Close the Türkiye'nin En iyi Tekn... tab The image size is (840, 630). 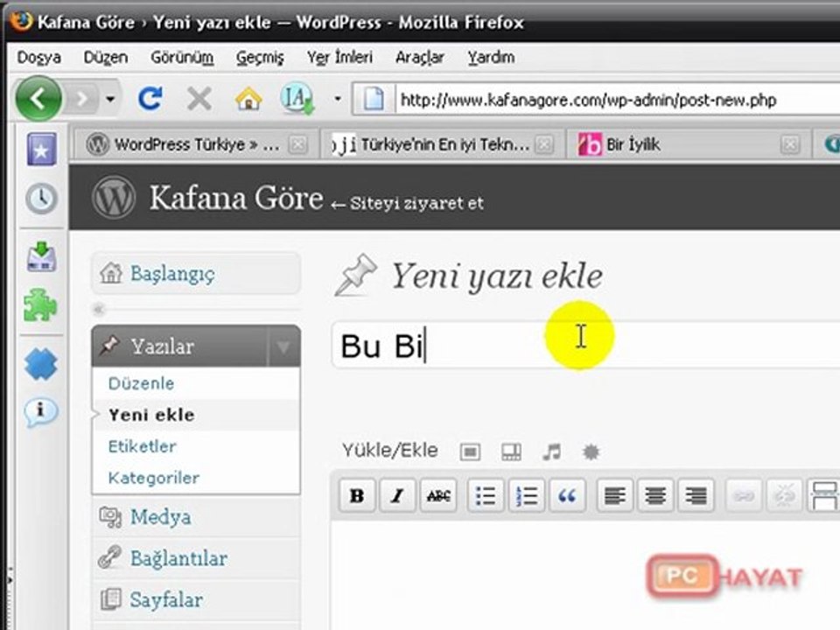pyautogui.click(x=544, y=144)
